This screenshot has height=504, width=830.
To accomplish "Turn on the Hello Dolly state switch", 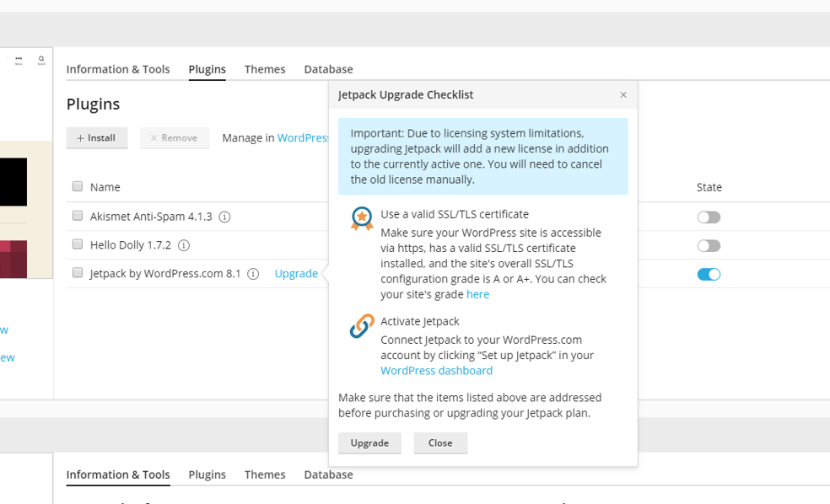I will 709,246.
